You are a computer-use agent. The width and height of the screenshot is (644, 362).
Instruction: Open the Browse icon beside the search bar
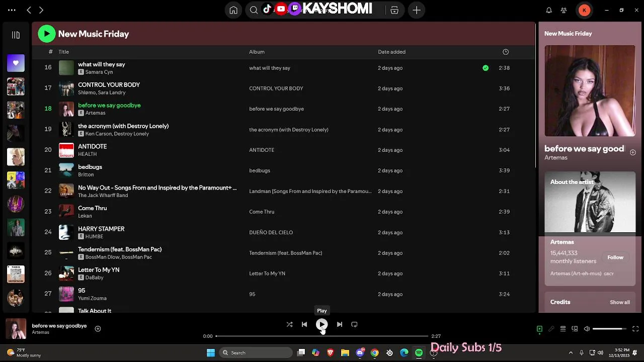pyautogui.click(x=394, y=10)
